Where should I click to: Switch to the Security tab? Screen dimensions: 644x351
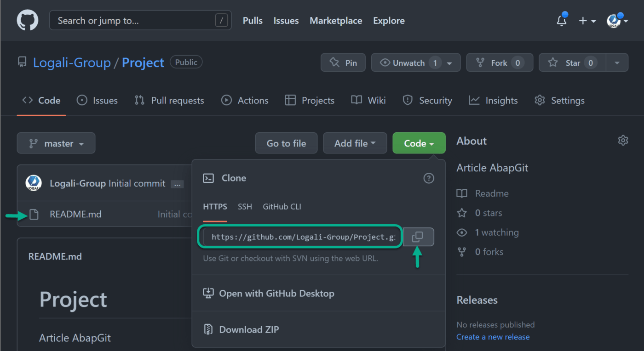[x=427, y=101]
